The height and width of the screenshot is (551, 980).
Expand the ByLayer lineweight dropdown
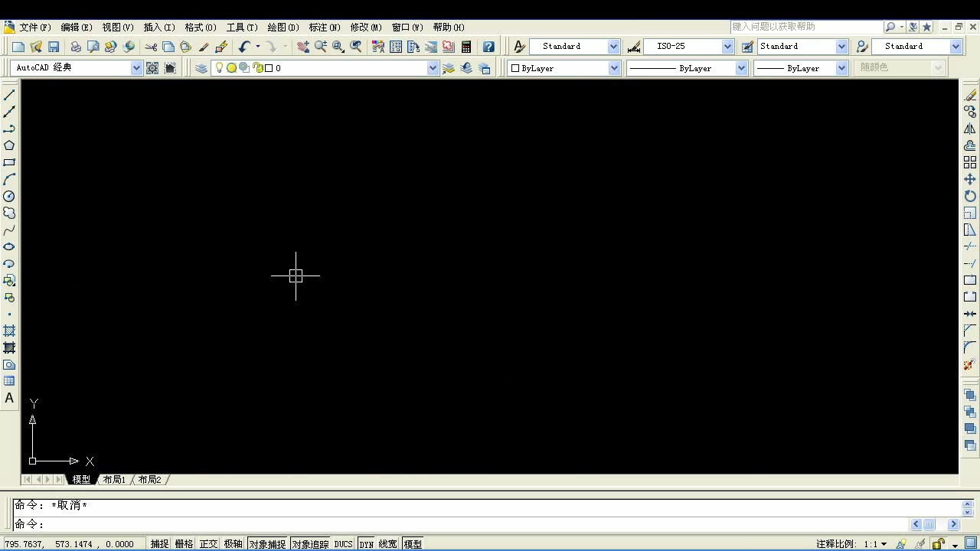[841, 68]
